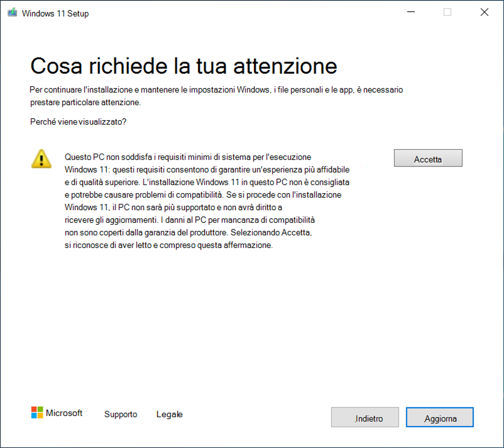
Task: Click the disabled maximize button
Action: pos(448,12)
